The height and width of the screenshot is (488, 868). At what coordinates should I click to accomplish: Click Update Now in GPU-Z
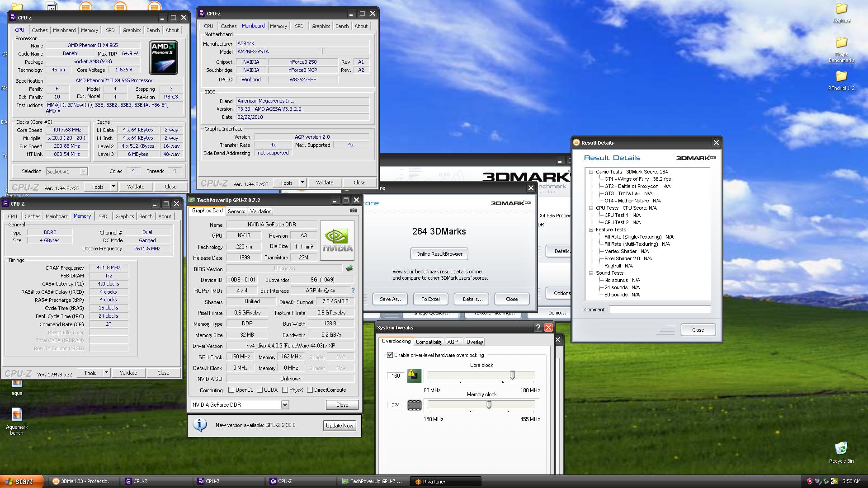click(x=340, y=426)
